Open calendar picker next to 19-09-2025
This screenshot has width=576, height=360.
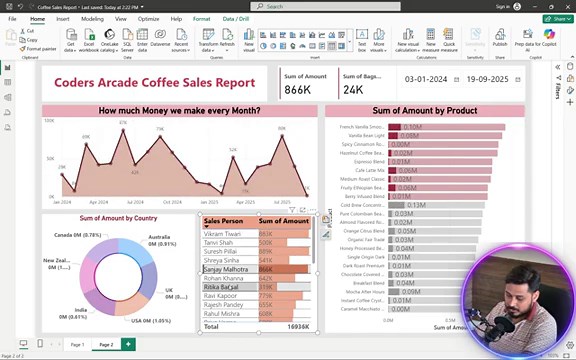[x=518, y=80]
